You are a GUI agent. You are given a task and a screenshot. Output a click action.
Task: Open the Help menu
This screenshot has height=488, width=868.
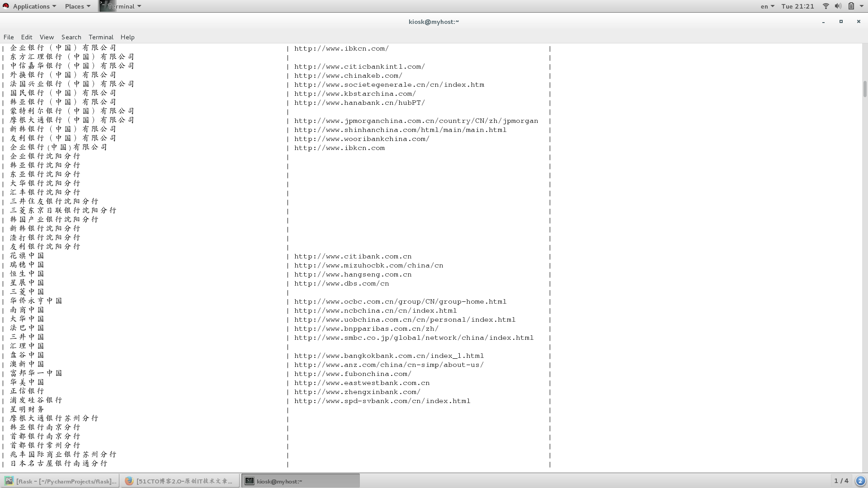(x=127, y=37)
